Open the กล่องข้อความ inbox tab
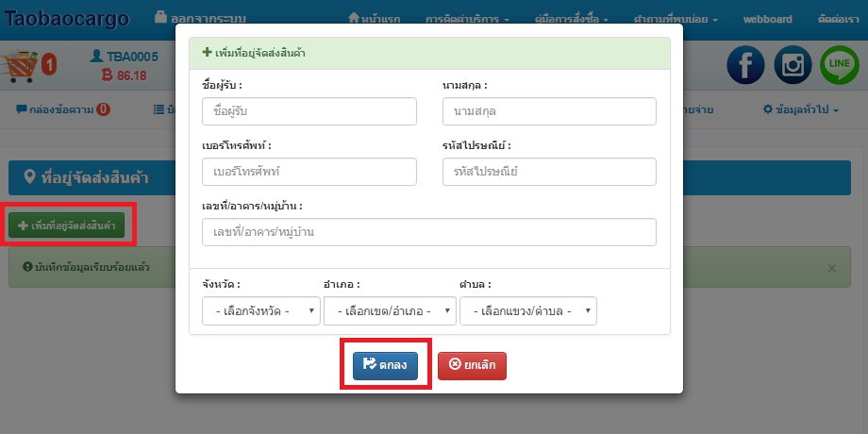 click(63, 109)
